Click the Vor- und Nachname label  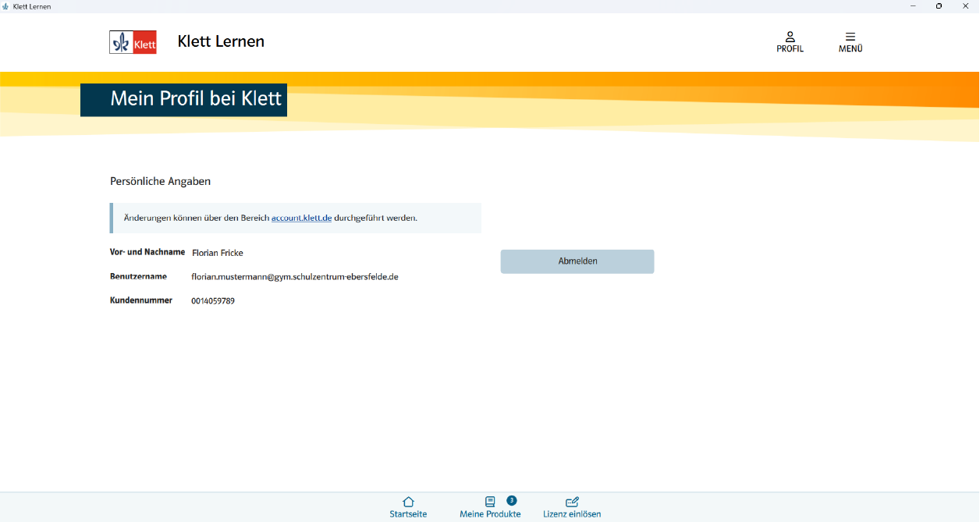coord(147,252)
